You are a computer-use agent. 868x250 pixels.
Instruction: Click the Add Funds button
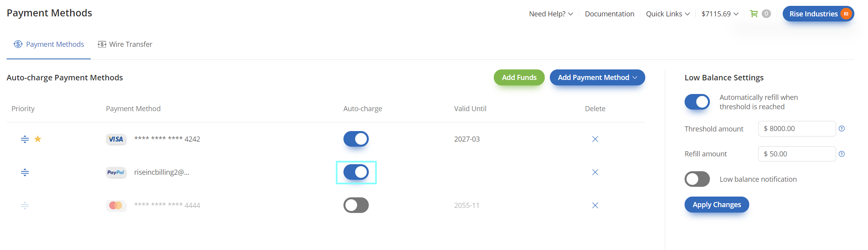click(519, 78)
